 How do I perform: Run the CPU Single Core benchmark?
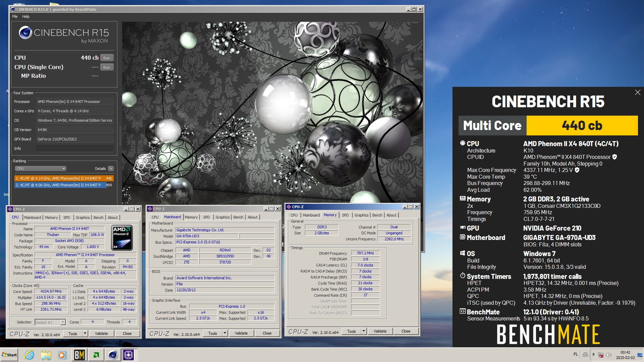click(x=107, y=67)
